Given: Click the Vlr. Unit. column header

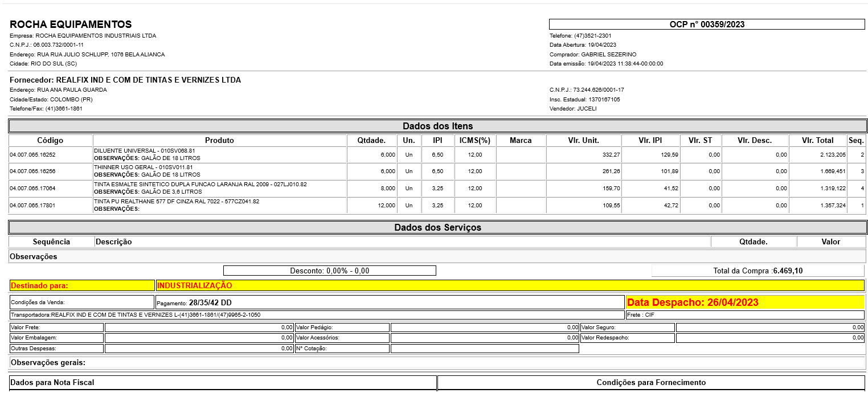Looking at the screenshot, I should point(583,140).
